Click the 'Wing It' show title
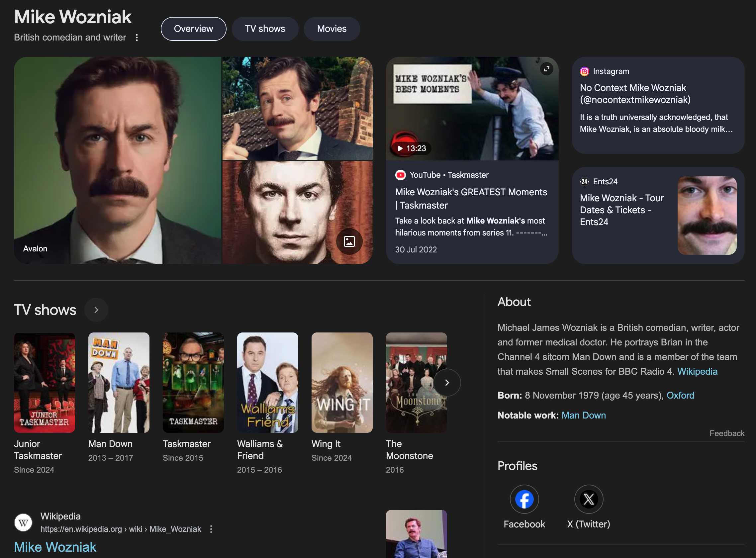756x558 pixels. [326, 444]
